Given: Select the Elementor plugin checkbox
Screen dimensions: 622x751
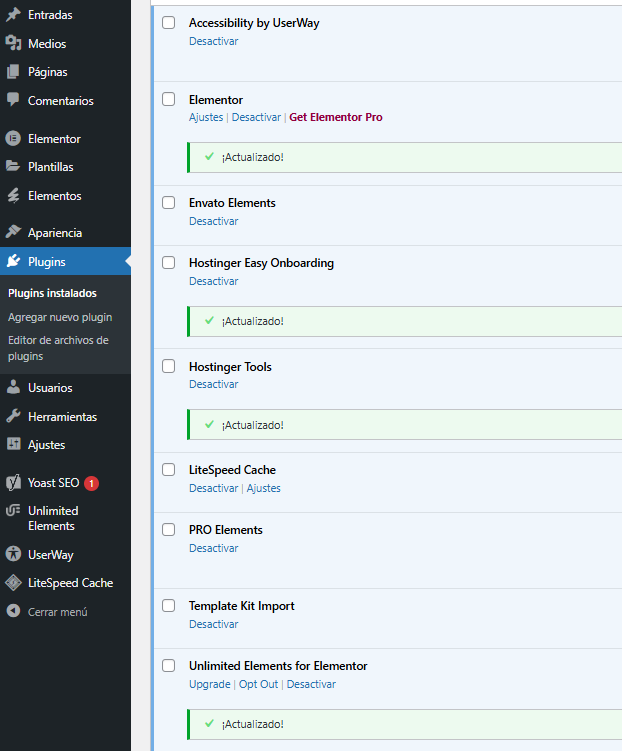Looking at the screenshot, I should [x=169, y=99].
